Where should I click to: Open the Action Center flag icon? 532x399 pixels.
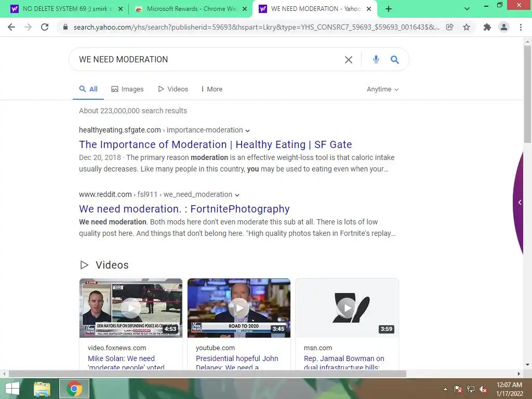(458, 389)
